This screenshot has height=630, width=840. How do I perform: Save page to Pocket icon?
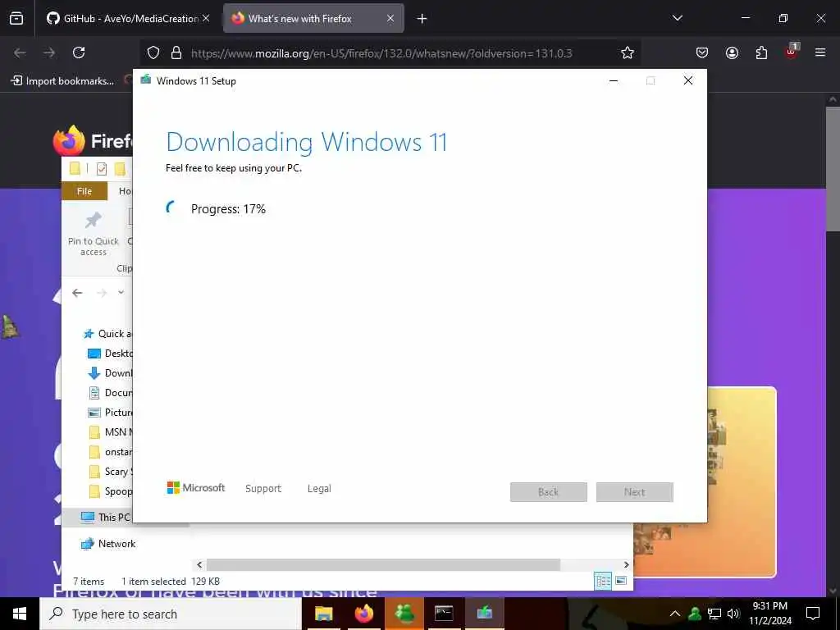[702, 52]
